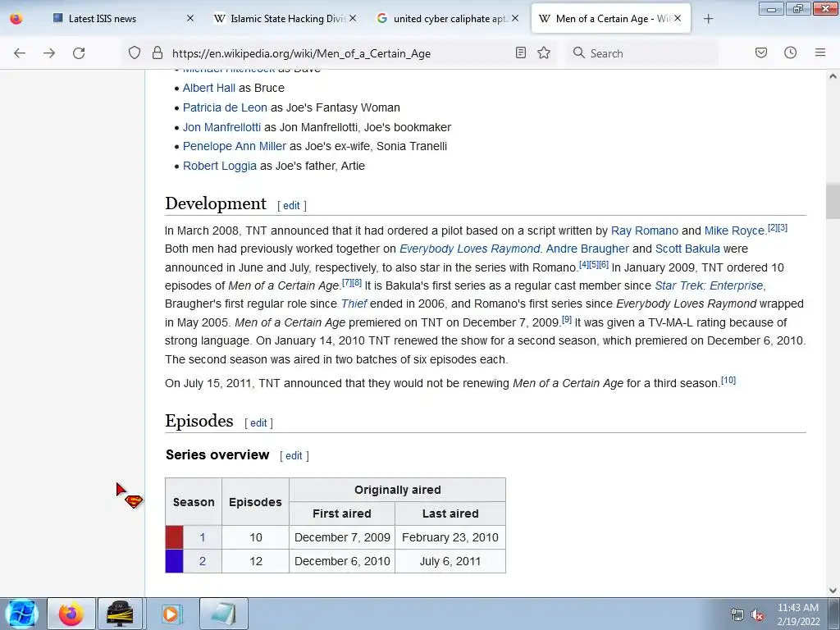Click the Originally aired table header

pyautogui.click(x=398, y=490)
